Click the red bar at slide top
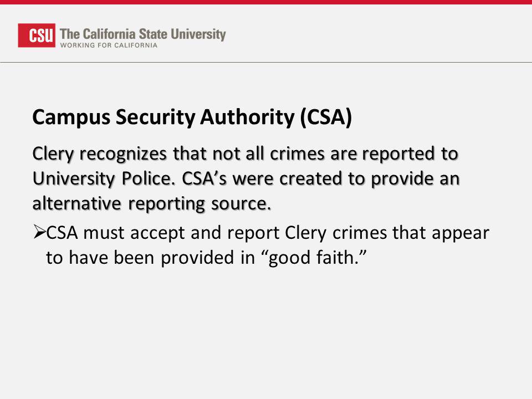 [x=266, y=2]
